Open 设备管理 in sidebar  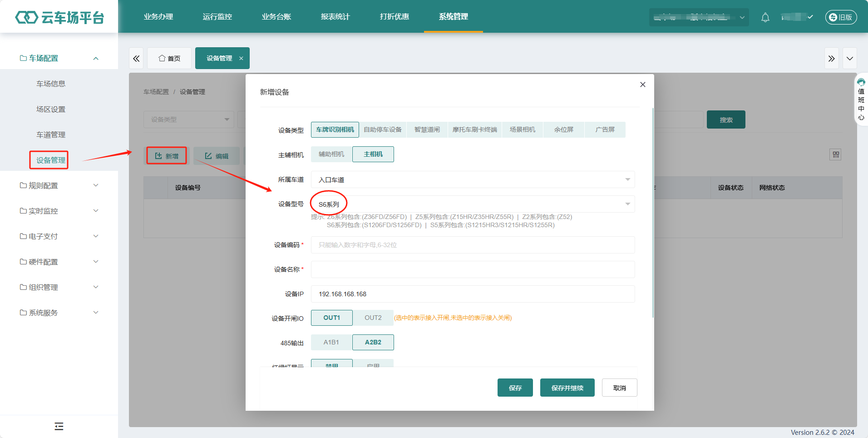pyautogui.click(x=51, y=160)
